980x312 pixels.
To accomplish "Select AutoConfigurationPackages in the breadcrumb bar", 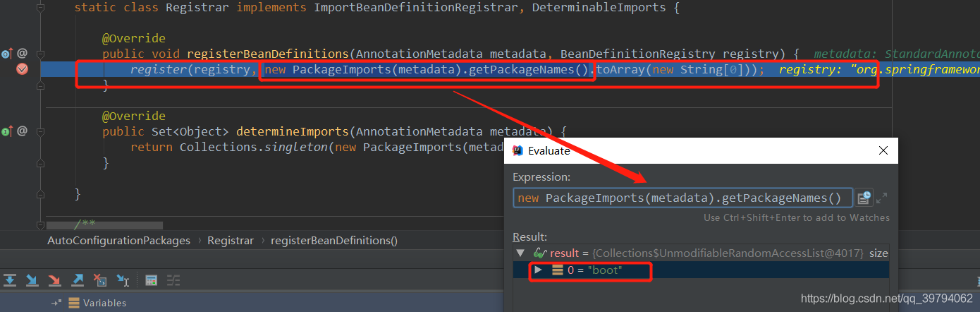I will 118,241.
